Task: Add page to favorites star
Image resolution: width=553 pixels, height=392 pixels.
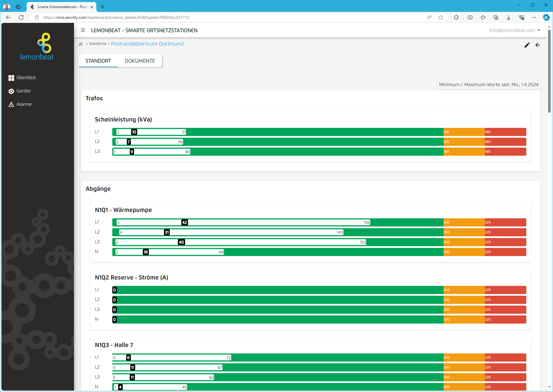Action: 441,17
